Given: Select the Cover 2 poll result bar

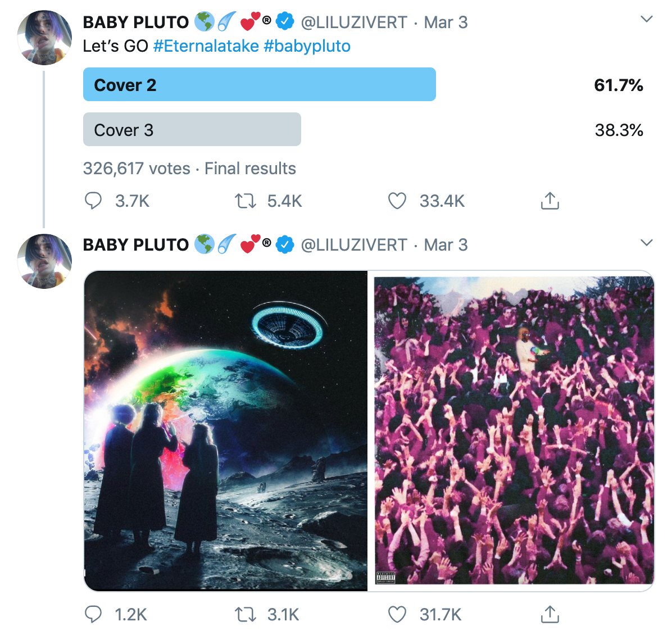Looking at the screenshot, I should click(x=260, y=85).
